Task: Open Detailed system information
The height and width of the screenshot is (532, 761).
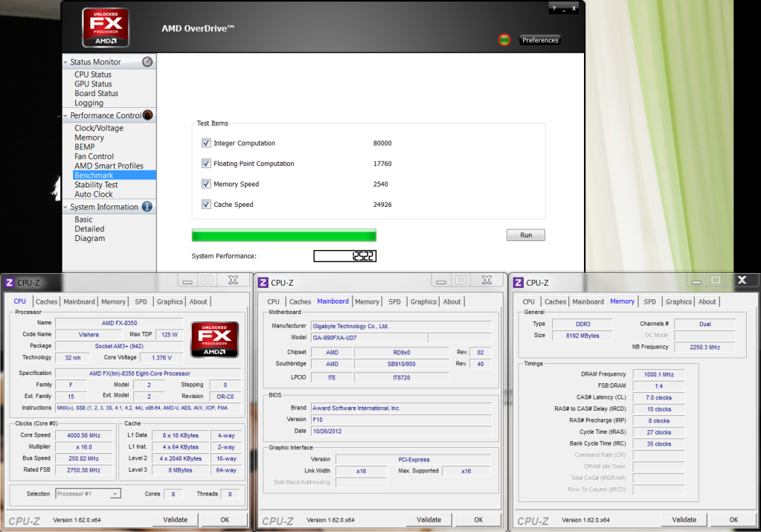Action: [x=89, y=228]
